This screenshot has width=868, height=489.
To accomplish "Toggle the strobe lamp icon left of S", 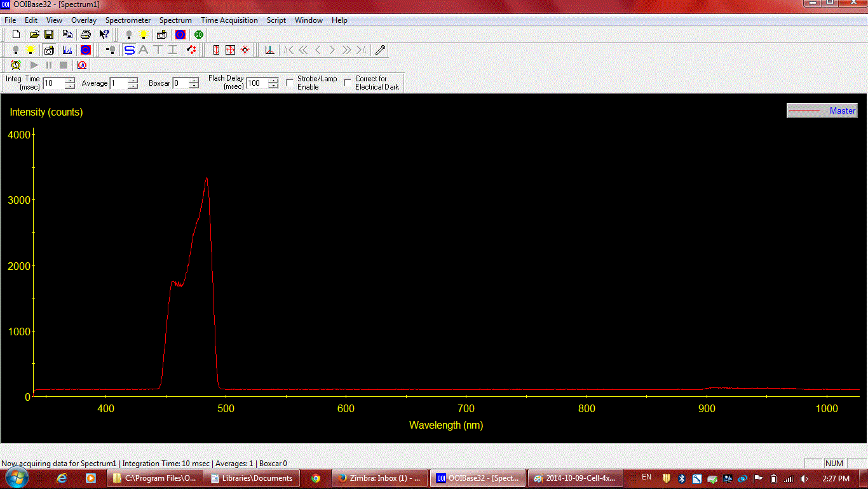I will tap(111, 50).
